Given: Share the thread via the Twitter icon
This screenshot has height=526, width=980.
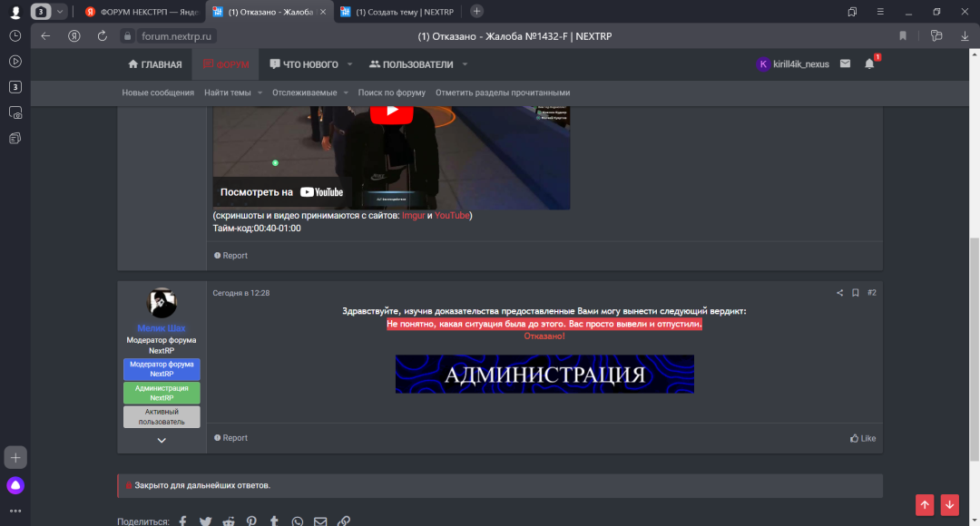Looking at the screenshot, I should click(x=206, y=521).
